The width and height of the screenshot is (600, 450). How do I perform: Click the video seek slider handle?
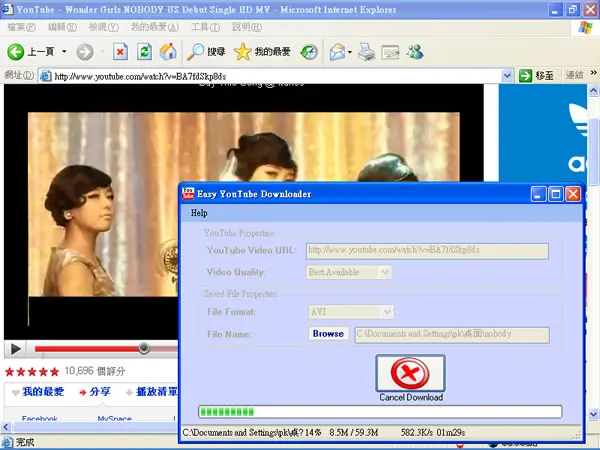pyautogui.click(x=144, y=348)
